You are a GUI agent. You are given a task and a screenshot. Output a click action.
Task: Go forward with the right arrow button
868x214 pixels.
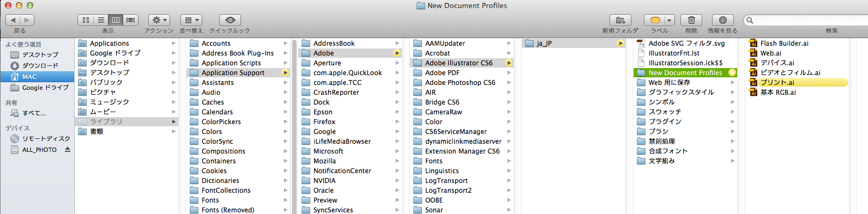click(27, 20)
